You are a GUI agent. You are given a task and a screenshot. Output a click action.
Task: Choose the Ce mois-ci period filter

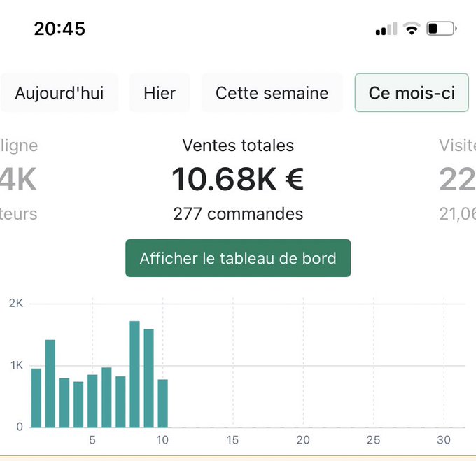411,93
